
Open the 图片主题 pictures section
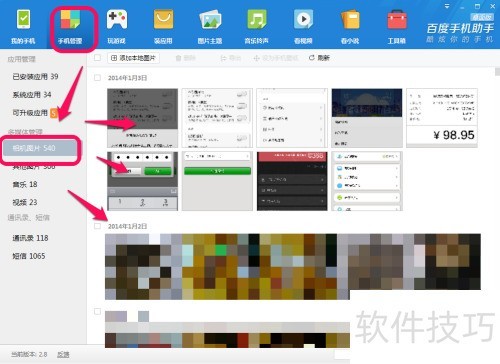tap(210, 27)
